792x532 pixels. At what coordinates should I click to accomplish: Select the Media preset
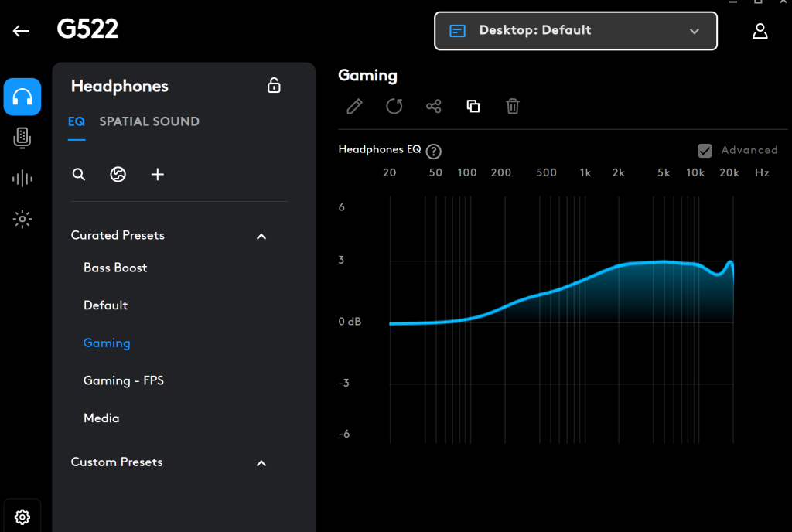pos(101,418)
